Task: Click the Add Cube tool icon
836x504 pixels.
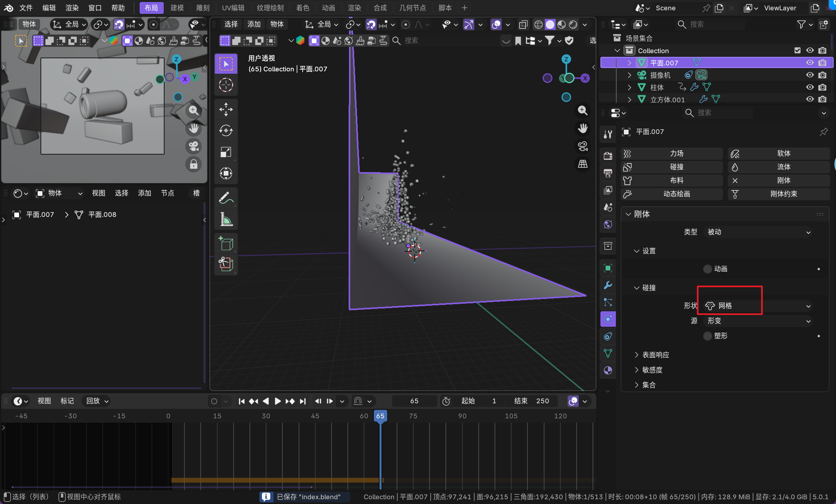Action: pos(226,243)
